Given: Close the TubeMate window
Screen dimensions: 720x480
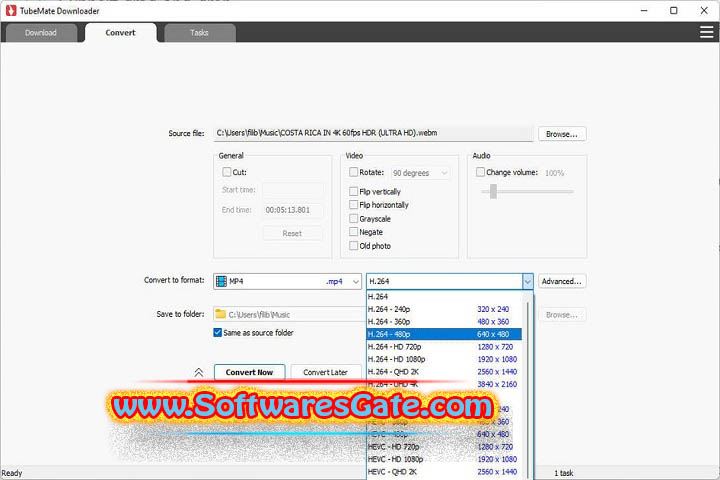Looking at the screenshot, I should [704, 11].
